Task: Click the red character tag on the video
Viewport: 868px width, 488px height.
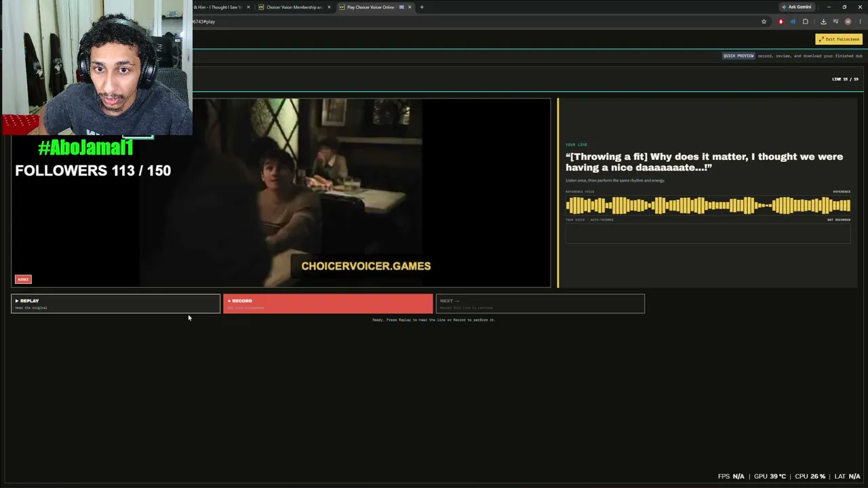Action: 23,279
